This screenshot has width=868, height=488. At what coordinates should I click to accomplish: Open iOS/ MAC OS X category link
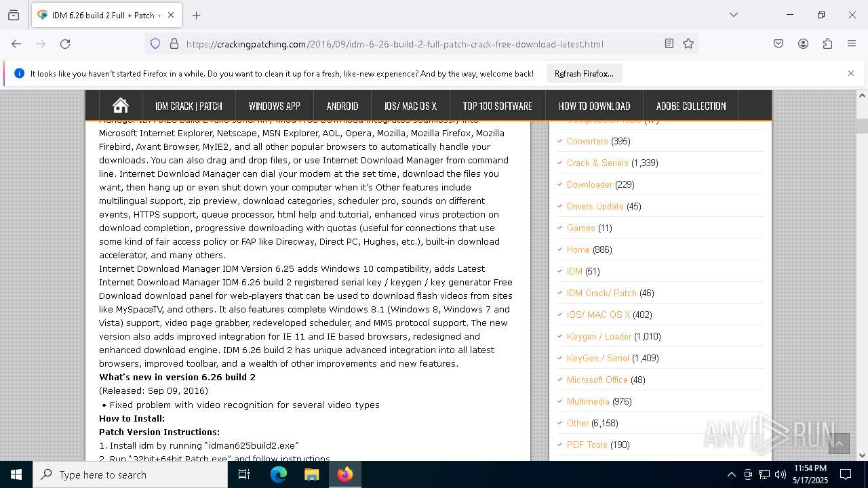click(599, 314)
